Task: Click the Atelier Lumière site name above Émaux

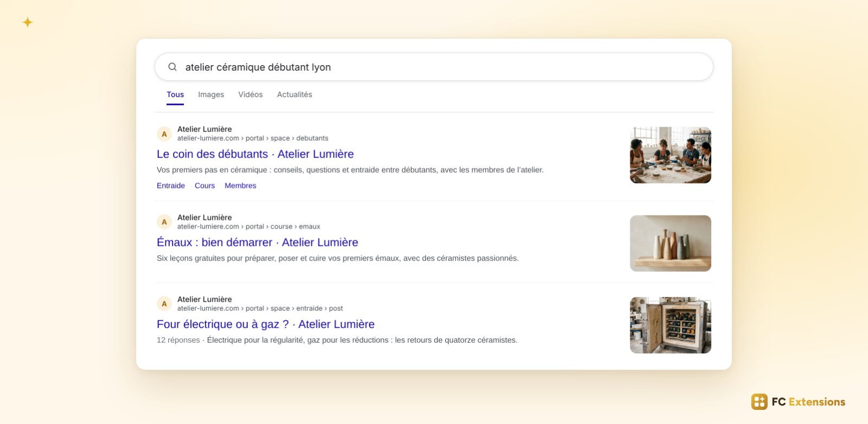Action: click(x=205, y=218)
